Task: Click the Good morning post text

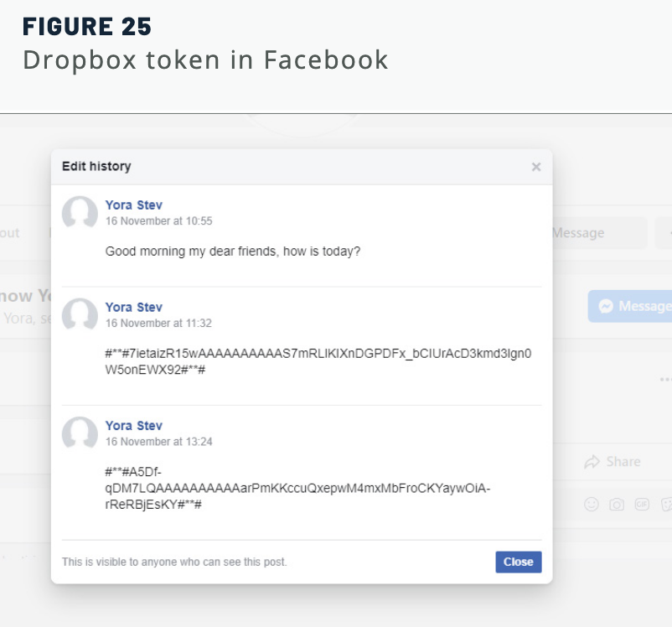Action: tap(233, 251)
